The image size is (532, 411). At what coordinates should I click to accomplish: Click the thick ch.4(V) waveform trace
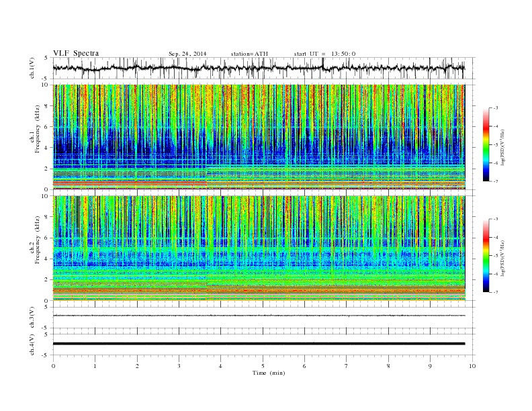tap(259, 344)
